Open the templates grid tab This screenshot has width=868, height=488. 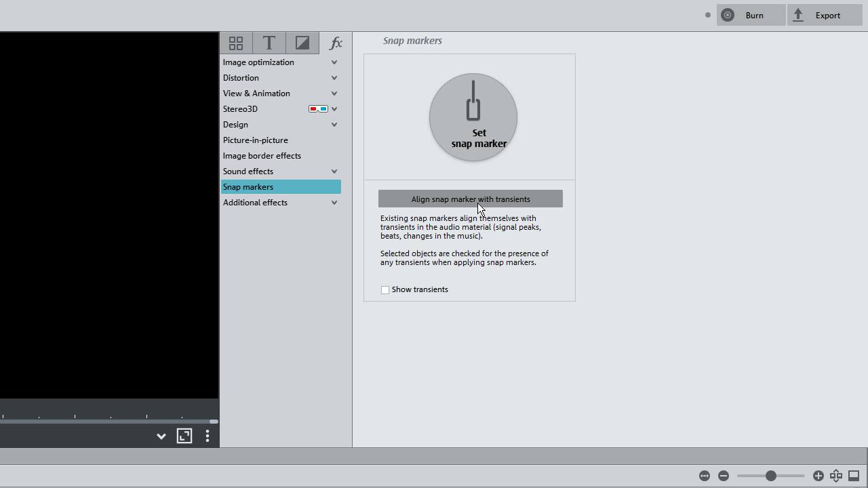tap(236, 43)
